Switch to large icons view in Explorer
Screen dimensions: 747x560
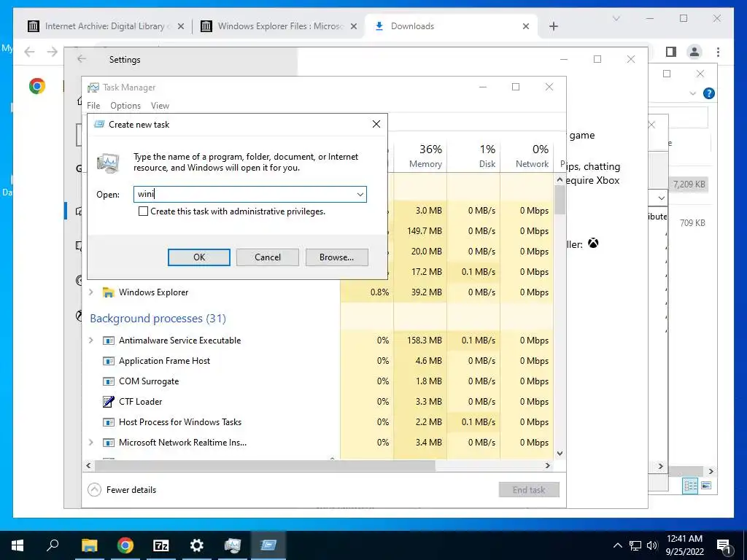(x=706, y=486)
